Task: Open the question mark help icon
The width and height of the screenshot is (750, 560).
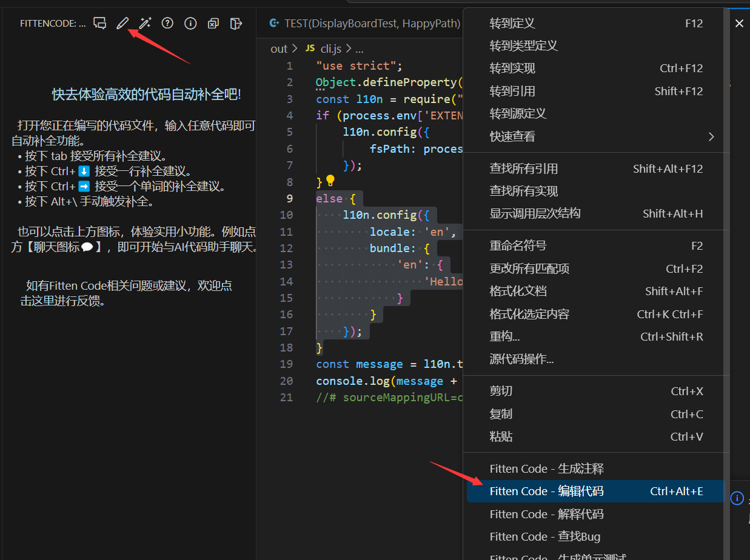Action: coord(167,24)
